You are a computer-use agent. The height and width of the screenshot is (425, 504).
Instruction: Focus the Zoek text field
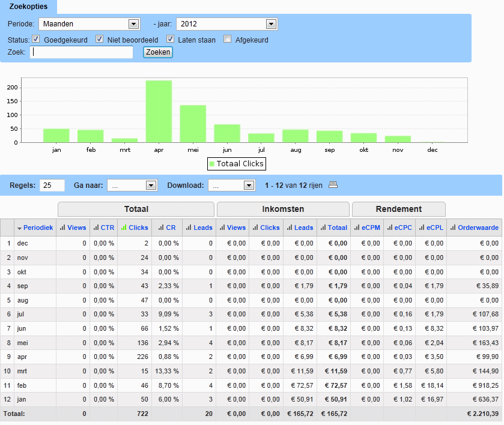tap(81, 52)
